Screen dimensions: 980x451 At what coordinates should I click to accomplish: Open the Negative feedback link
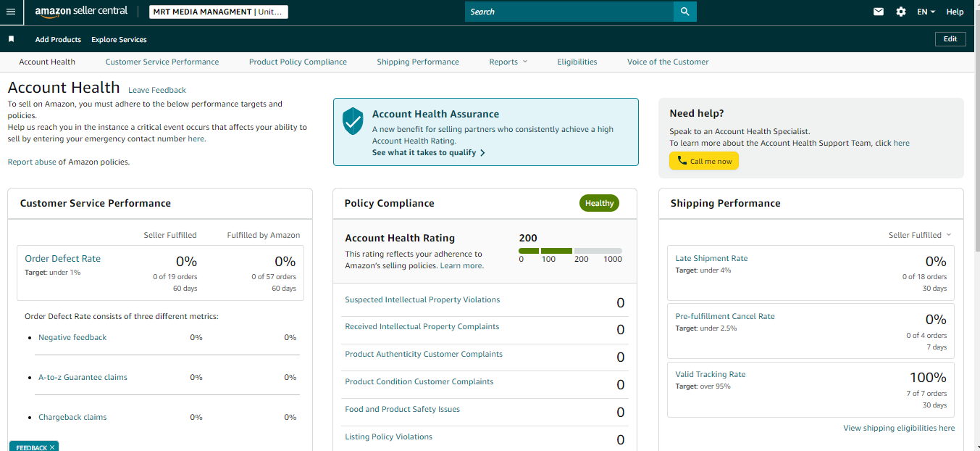click(72, 337)
